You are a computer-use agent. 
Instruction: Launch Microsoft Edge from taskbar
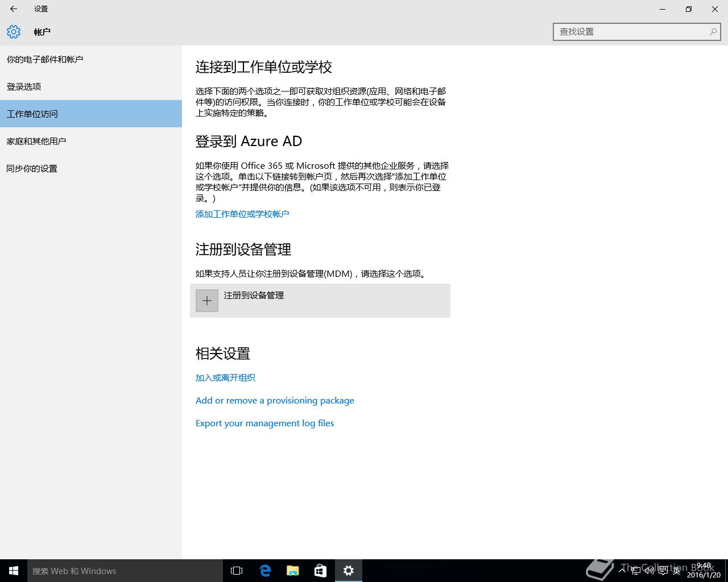coord(265,571)
